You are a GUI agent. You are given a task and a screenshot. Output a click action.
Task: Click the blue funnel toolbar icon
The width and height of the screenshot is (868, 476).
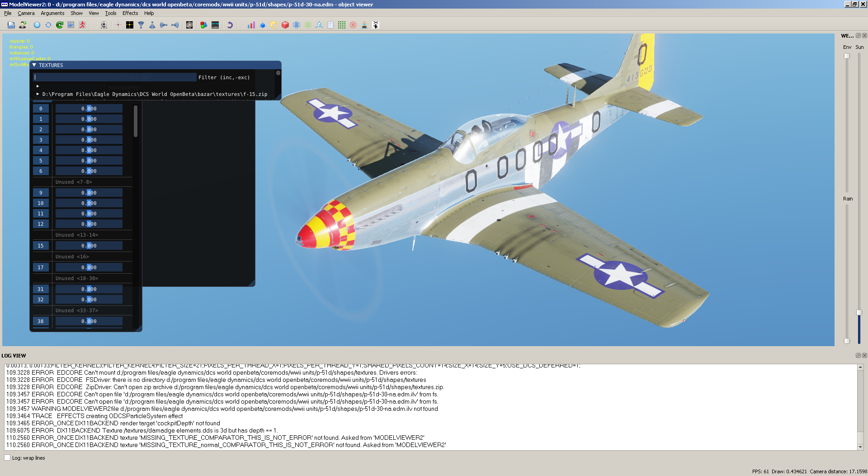tap(141, 25)
